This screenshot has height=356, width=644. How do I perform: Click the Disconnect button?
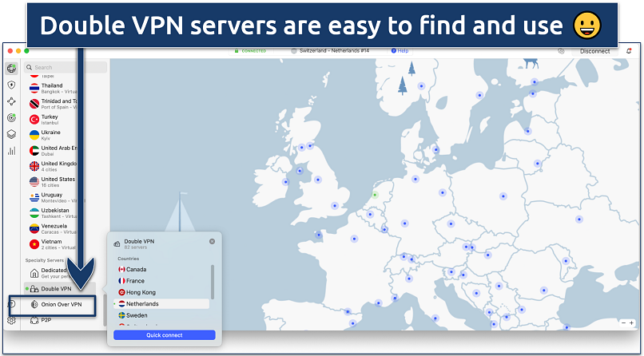(594, 51)
